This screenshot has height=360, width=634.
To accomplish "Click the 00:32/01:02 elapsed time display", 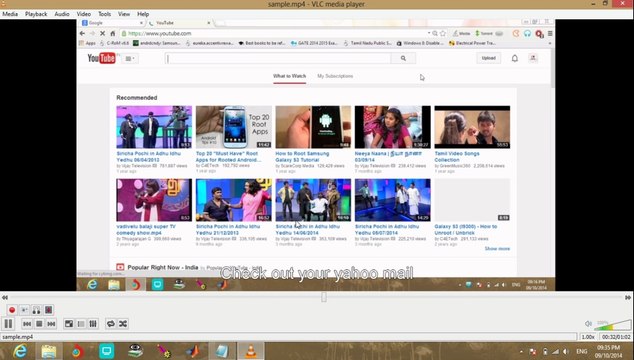I will [x=616, y=337].
